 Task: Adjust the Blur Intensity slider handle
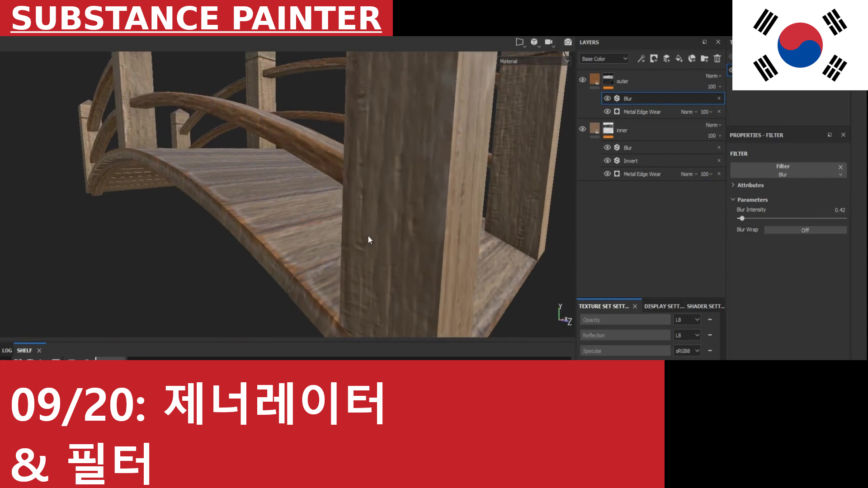click(742, 218)
